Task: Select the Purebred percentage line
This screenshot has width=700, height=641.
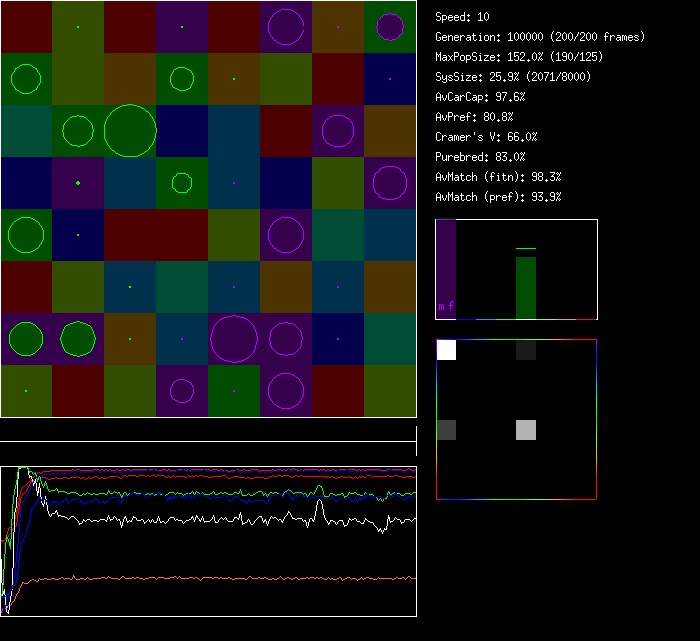Action: click(x=481, y=157)
